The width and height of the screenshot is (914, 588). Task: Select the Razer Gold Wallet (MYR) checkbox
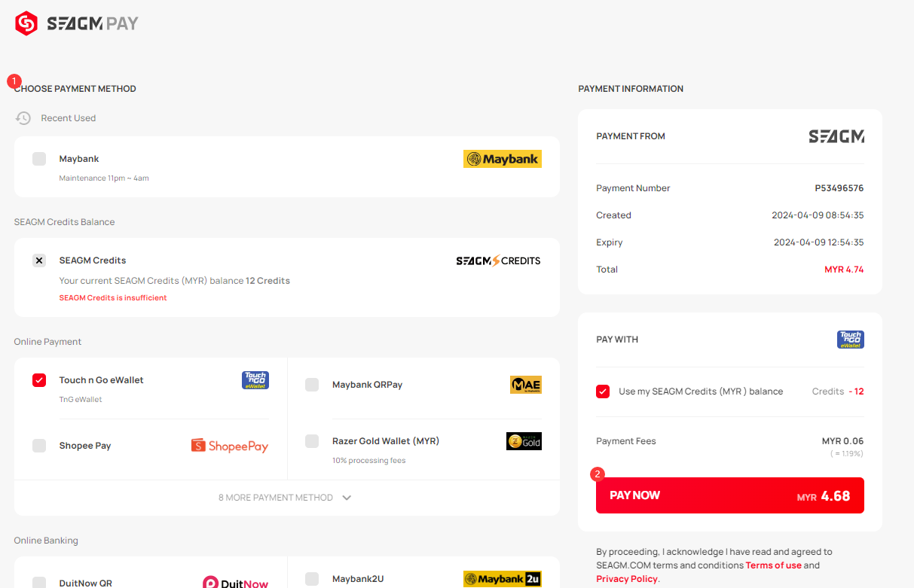(312, 441)
